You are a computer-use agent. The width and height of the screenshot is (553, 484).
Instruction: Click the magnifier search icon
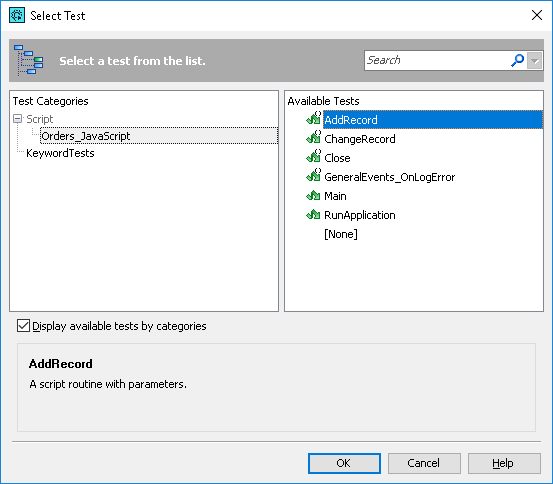click(517, 60)
